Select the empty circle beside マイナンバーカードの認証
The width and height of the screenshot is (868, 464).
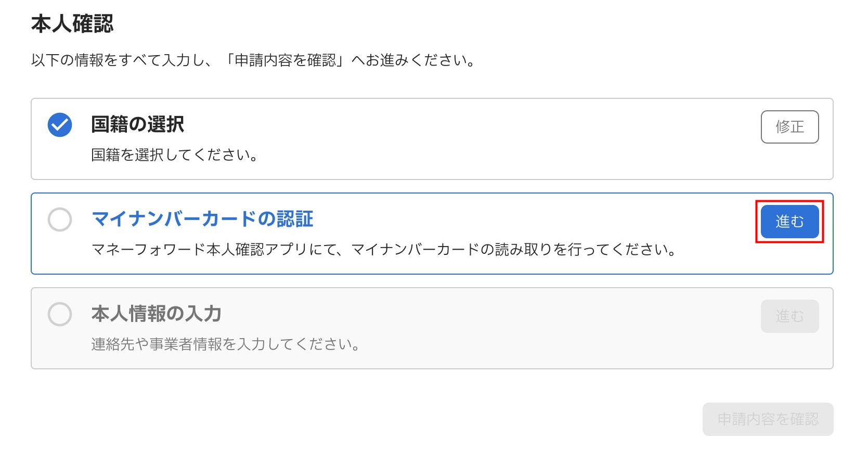click(x=60, y=220)
